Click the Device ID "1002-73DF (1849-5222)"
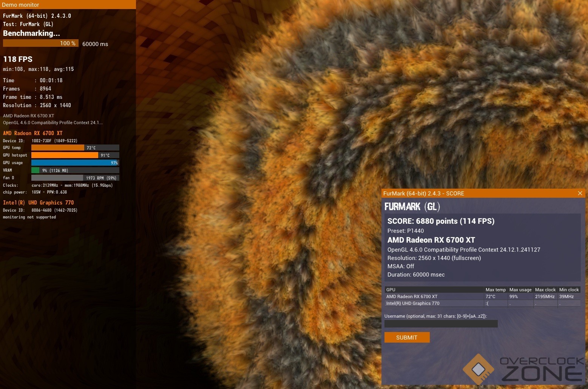Viewport: 588px width, 389px height. [54, 141]
